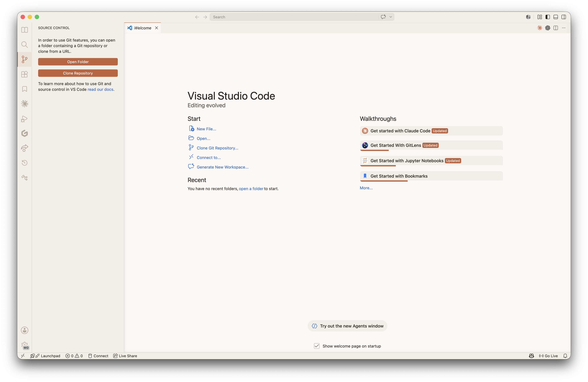Select the Source Control activity bar icon
This screenshot has width=588, height=382.
24,59
